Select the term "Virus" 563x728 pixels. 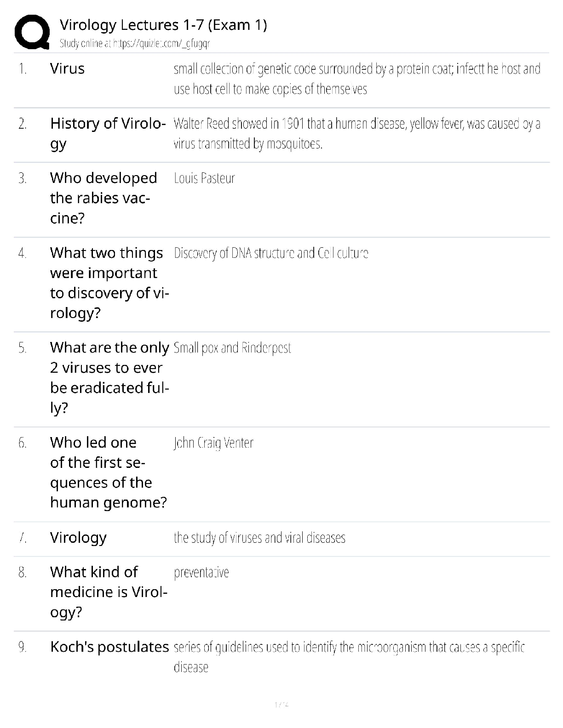coord(67,68)
